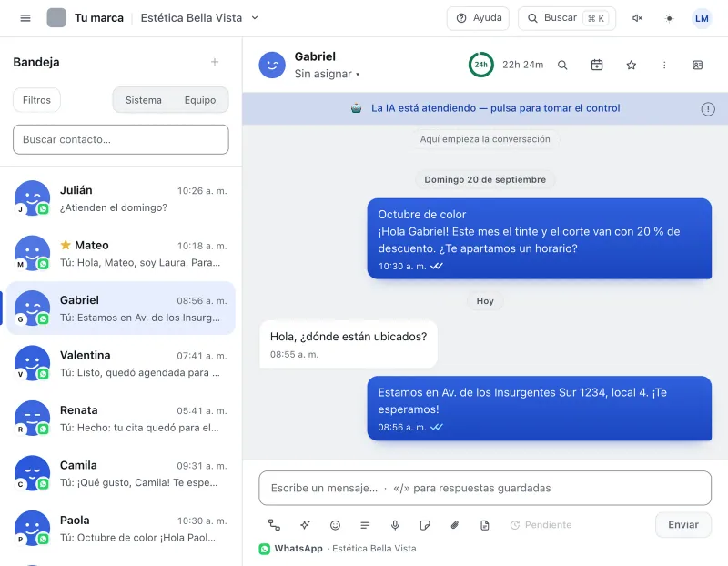Search within the Gabriel conversation using magnifier icon

(x=562, y=65)
